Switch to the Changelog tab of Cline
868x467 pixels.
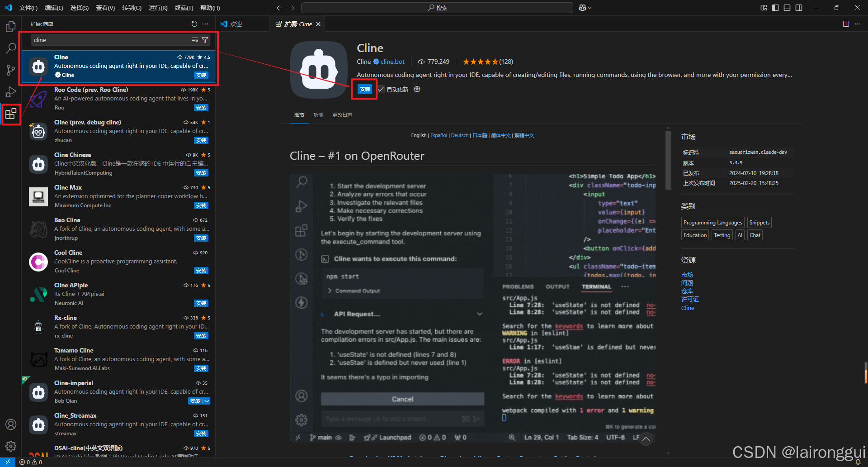(x=342, y=115)
